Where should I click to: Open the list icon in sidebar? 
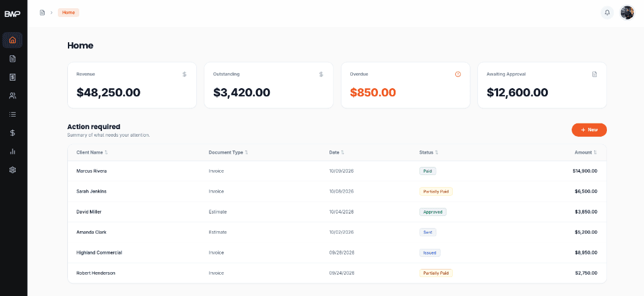click(13, 114)
